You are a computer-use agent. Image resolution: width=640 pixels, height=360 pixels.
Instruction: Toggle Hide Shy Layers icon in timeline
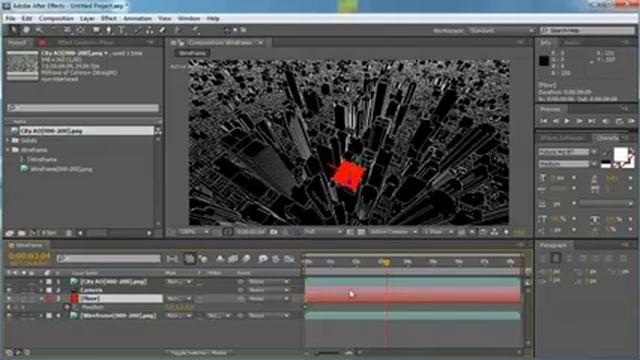pyautogui.click(x=220, y=259)
